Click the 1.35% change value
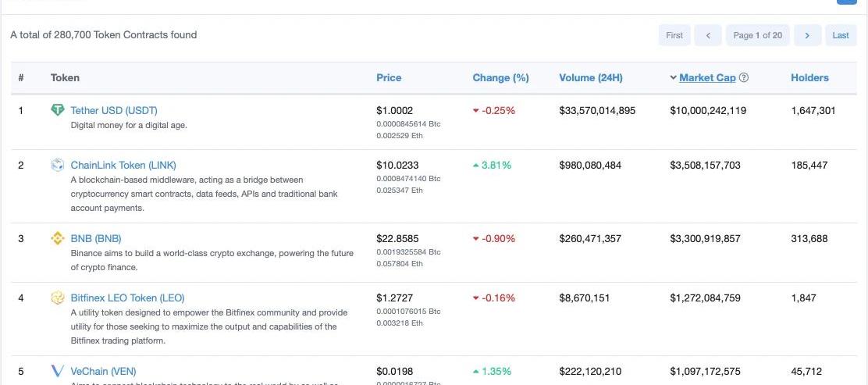 (x=496, y=371)
